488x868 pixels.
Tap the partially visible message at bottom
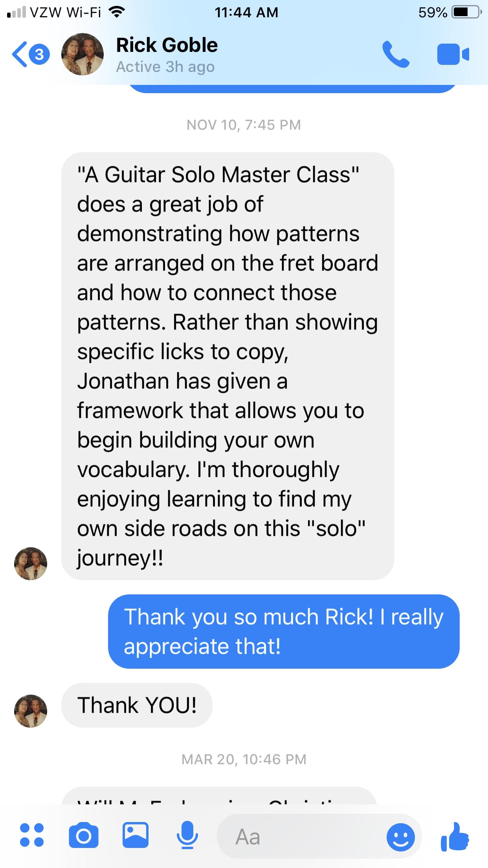[219, 795]
